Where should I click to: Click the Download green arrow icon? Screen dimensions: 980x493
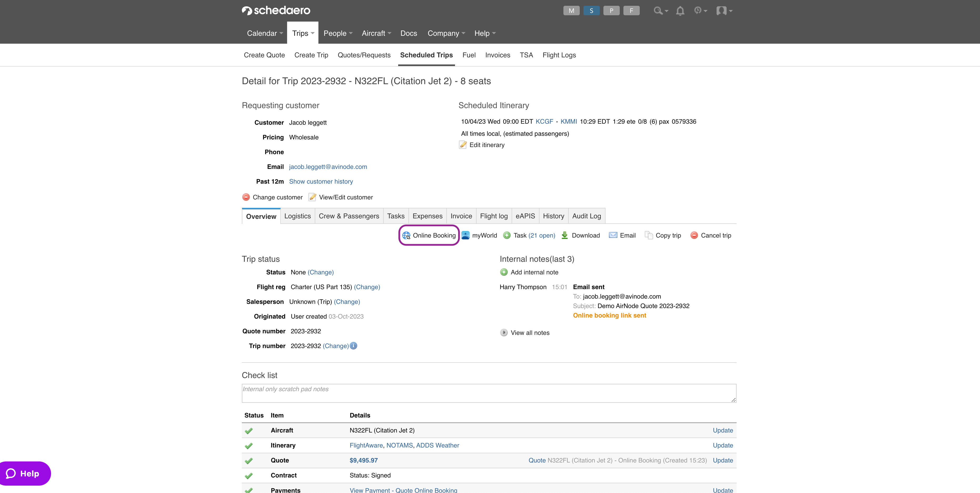[564, 235]
